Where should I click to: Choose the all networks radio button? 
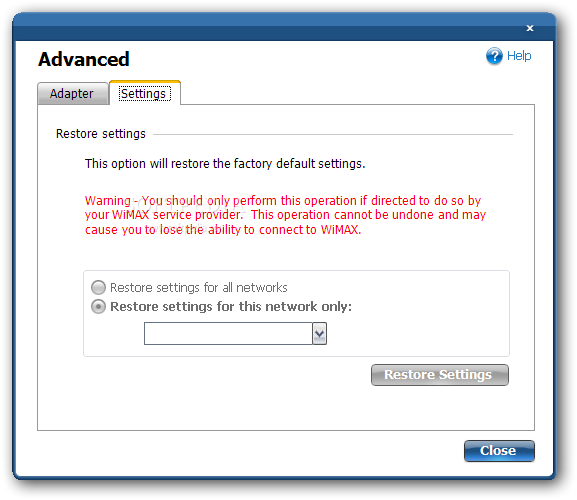point(98,287)
